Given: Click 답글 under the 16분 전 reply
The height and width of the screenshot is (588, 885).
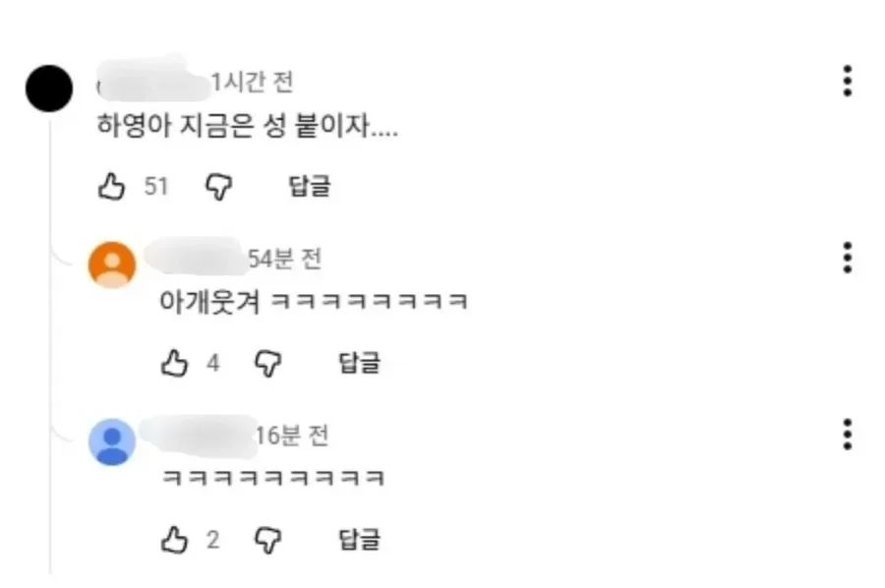Looking at the screenshot, I should [359, 540].
